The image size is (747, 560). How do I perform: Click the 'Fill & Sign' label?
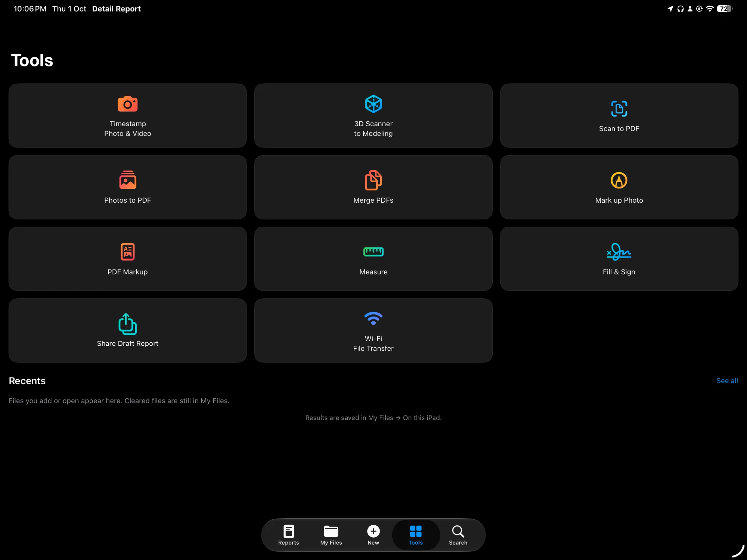(619, 272)
